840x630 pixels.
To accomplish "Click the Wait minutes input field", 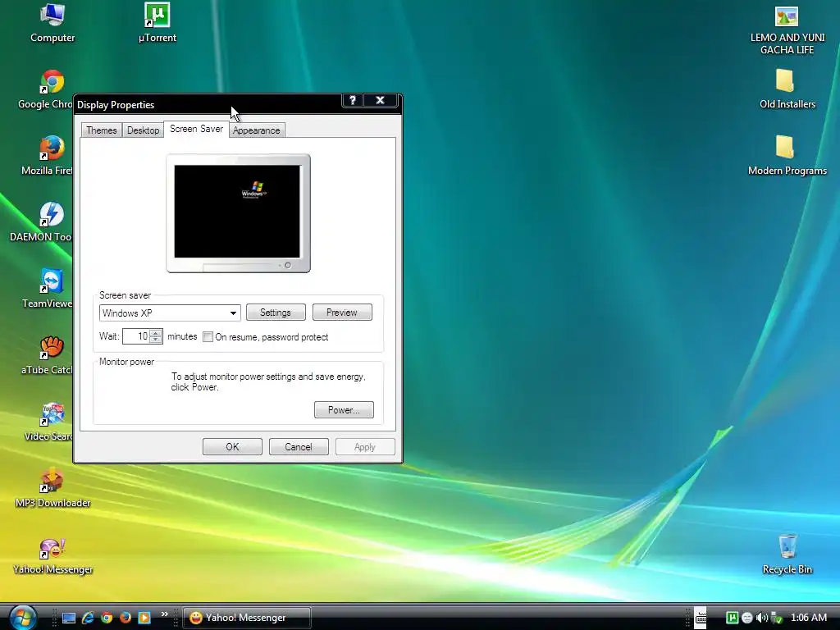I will click(x=136, y=336).
